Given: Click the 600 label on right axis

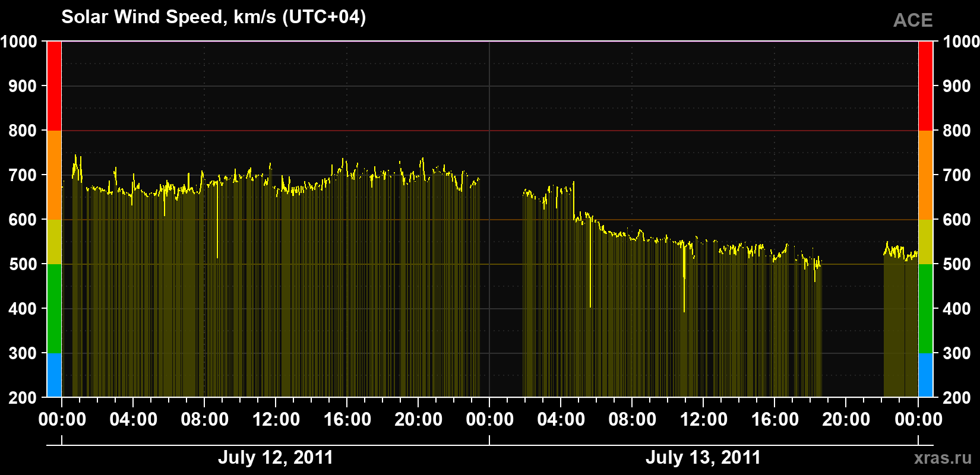Looking at the screenshot, I should click(957, 220).
